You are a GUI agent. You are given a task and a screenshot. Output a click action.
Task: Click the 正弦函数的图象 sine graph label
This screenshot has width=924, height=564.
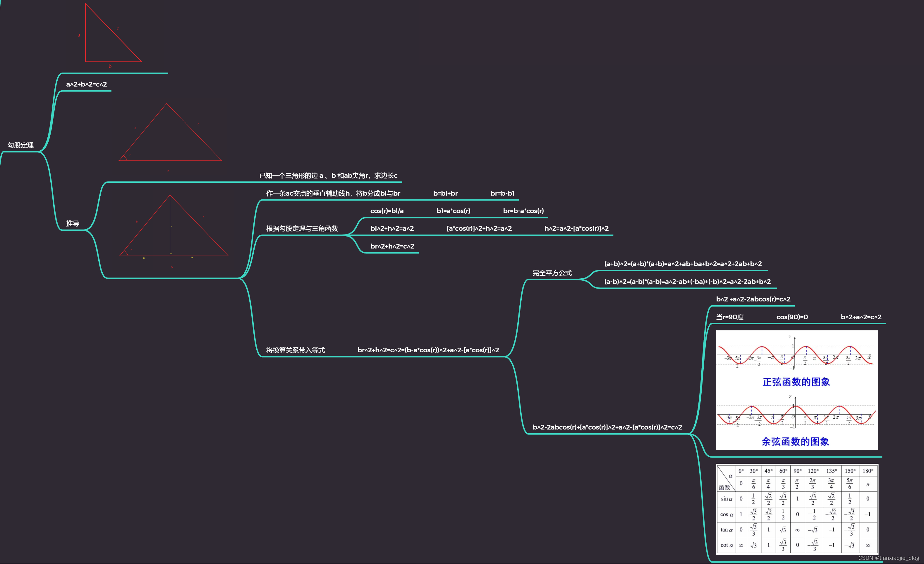(796, 382)
